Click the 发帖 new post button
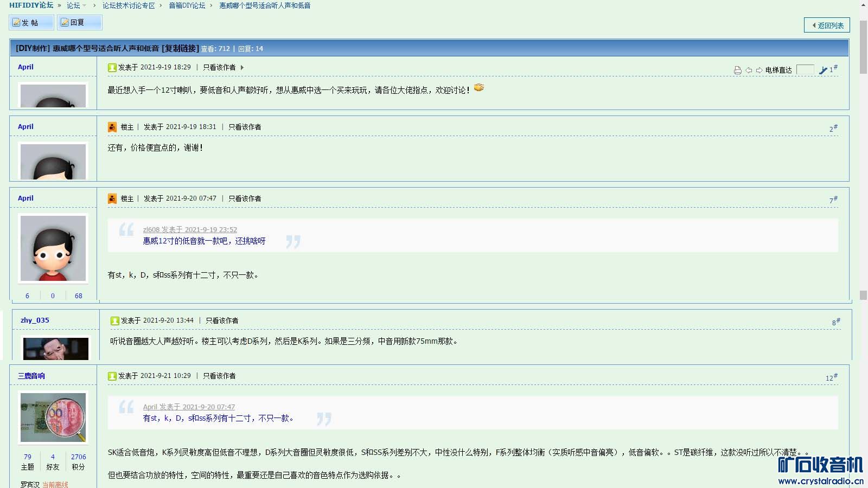This screenshot has height=488, width=868. pyautogui.click(x=31, y=22)
